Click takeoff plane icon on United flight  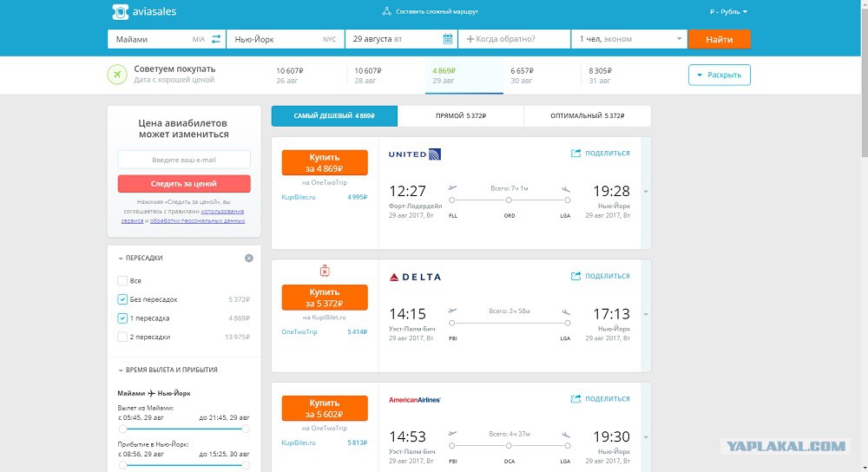pyautogui.click(x=452, y=188)
